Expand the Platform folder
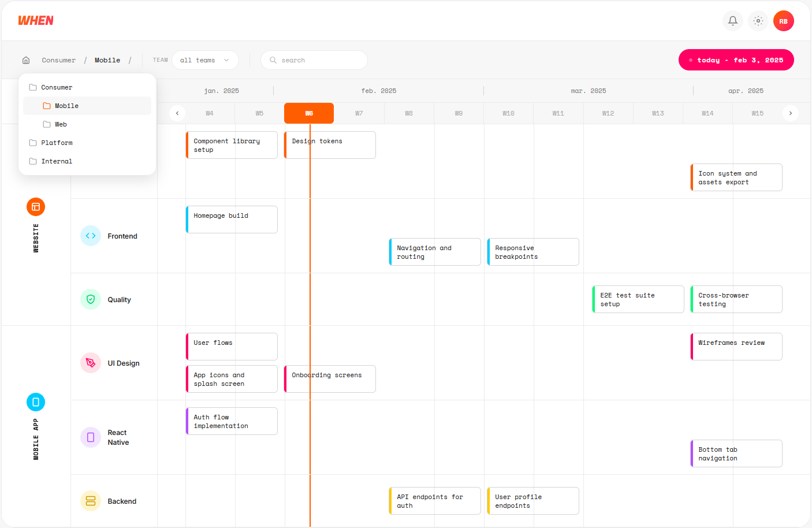This screenshot has height=528, width=812. [57, 142]
